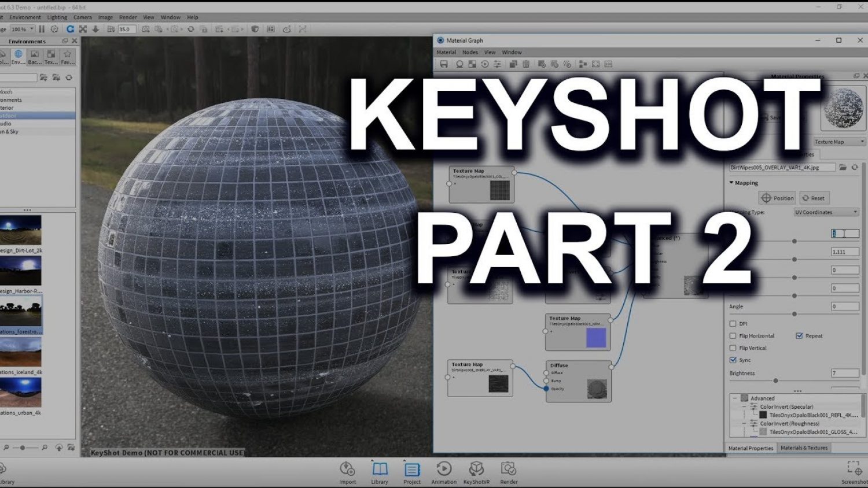
Task: Open the UV Coordinates mapping type dropdown
Action: pyautogui.click(x=826, y=212)
